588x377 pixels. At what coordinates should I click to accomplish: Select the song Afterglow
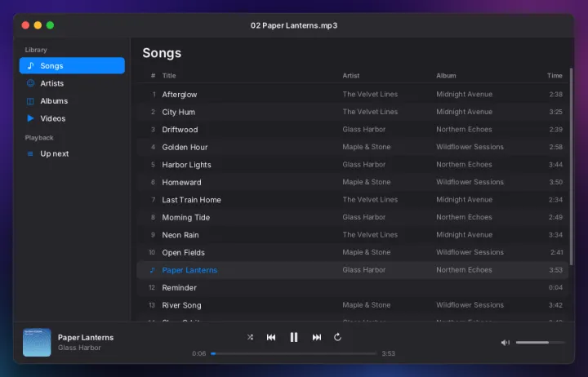179,95
